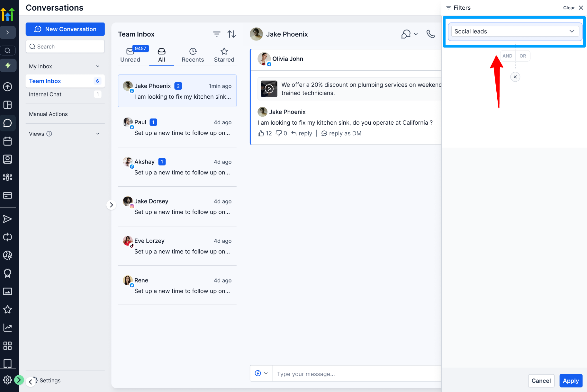Click the filter icon in Team Inbox header
Viewport: 587px width, 392px height.
[217, 34]
